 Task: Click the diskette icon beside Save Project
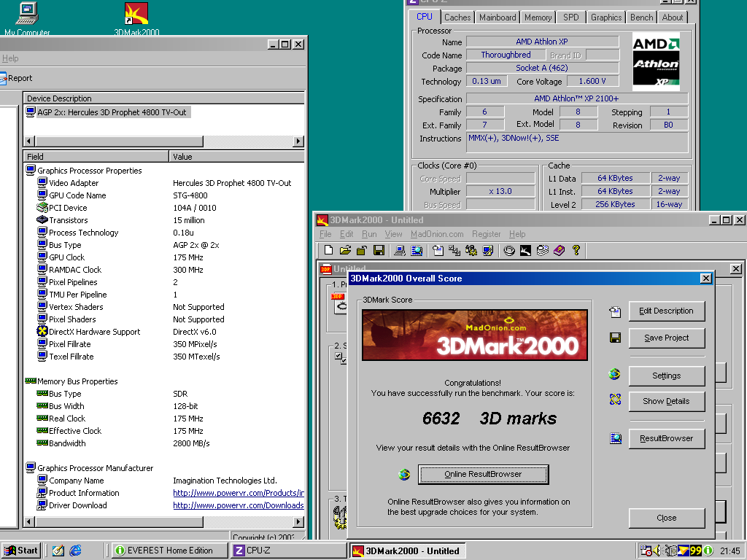click(x=615, y=338)
